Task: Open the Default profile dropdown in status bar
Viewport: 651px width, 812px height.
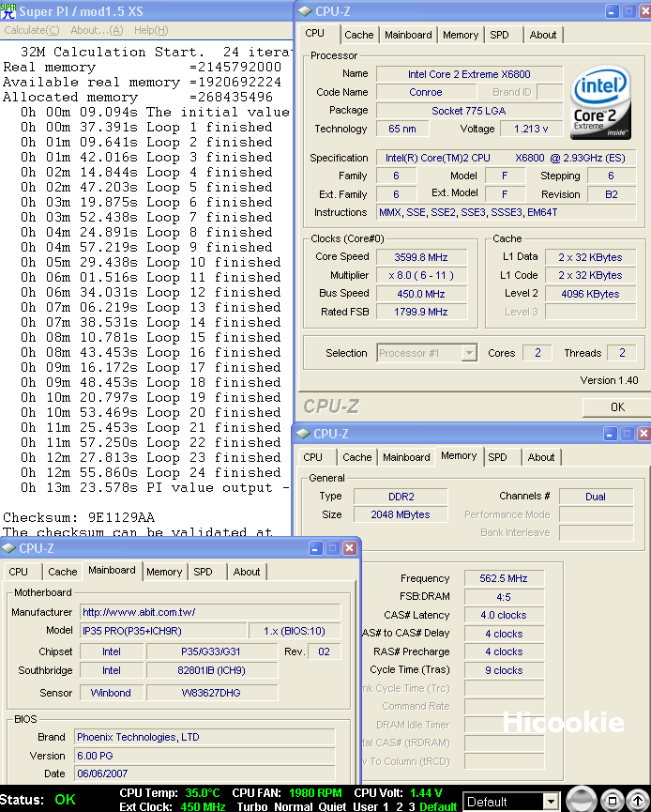Action: click(552, 802)
